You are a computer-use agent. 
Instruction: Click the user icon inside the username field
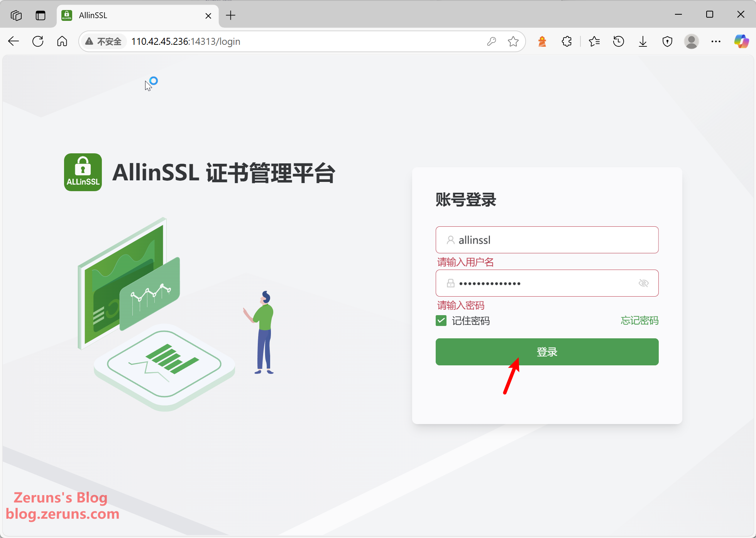click(450, 240)
